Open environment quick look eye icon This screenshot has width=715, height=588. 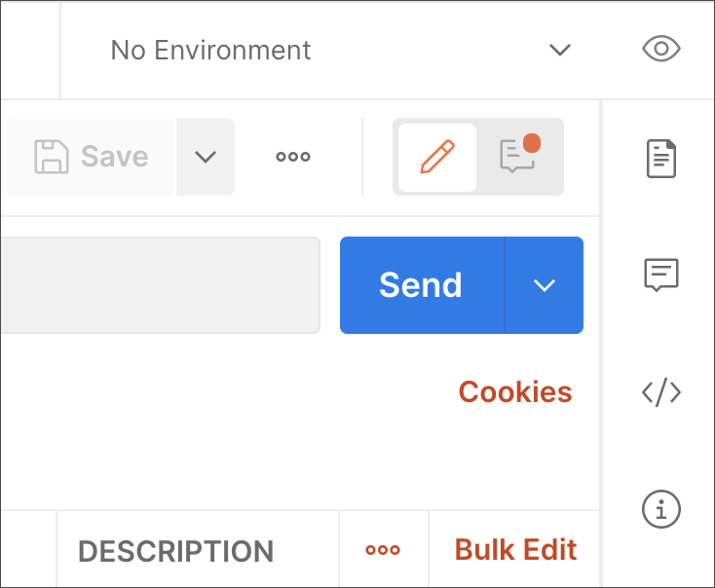tap(661, 49)
